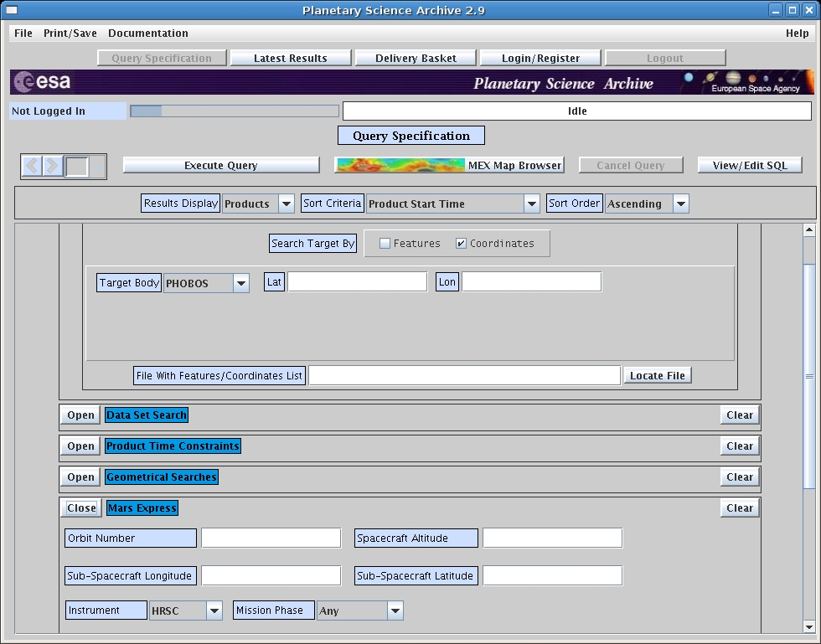Click the ESA logo in the banner
The image size is (821, 644).
(43, 82)
